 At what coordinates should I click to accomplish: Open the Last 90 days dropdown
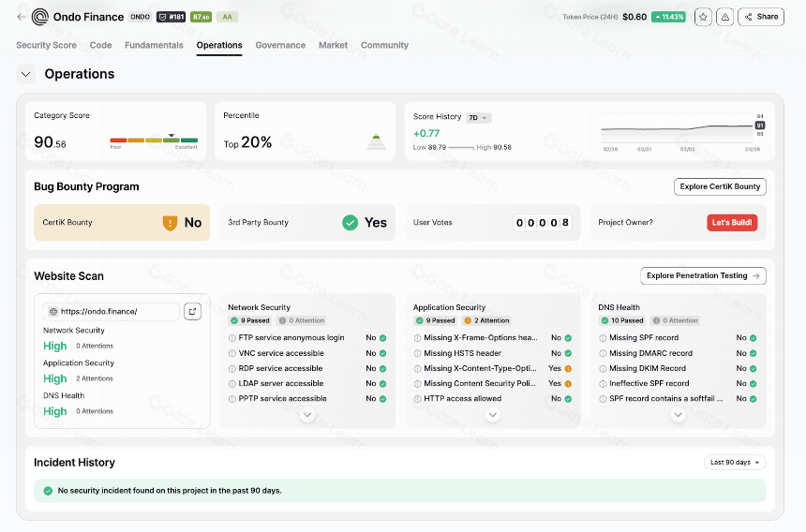tap(735, 462)
